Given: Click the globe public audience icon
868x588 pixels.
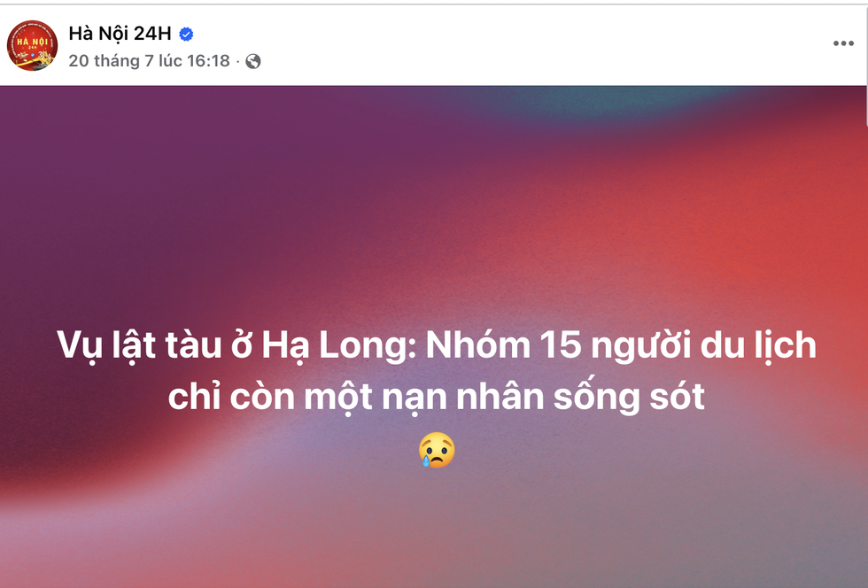Looking at the screenshot, I should tap(253, 61).
